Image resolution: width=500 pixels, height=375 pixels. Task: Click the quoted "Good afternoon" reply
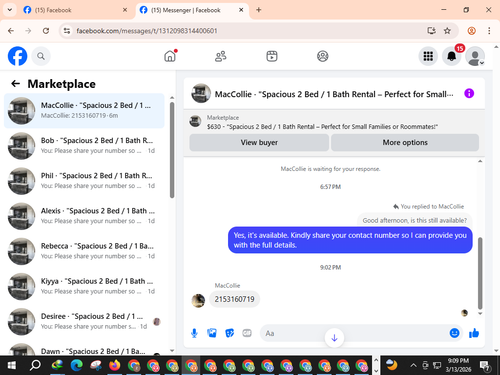(415, 220)
